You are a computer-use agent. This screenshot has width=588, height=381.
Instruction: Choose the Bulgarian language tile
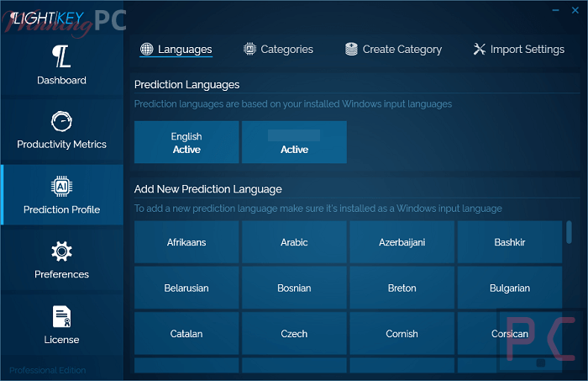(x=510, y=288)
